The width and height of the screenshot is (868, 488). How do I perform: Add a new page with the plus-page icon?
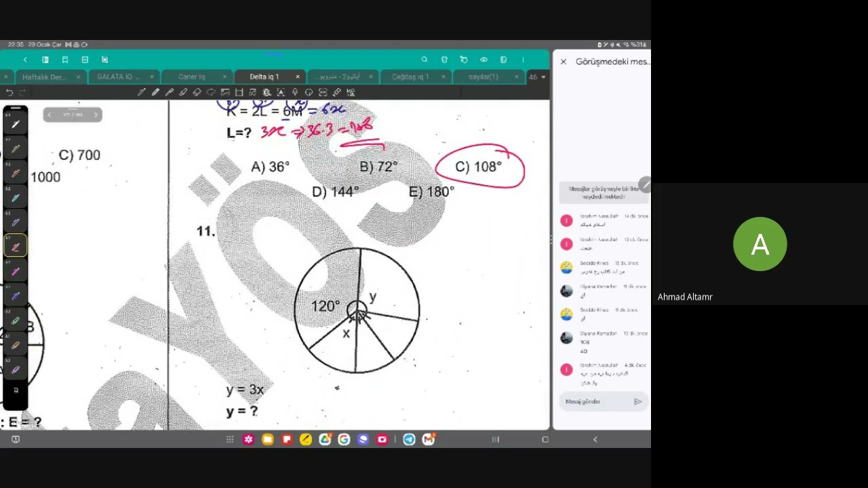point(85,60)
